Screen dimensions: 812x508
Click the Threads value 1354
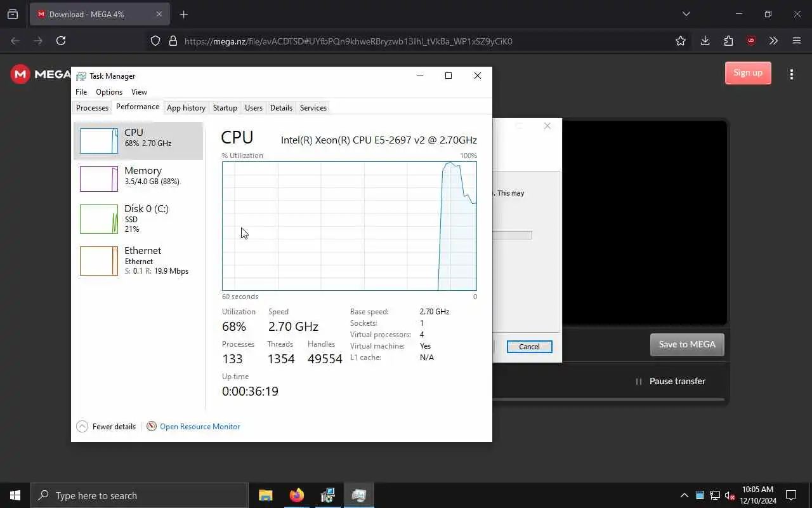click(x=281, y=359)
